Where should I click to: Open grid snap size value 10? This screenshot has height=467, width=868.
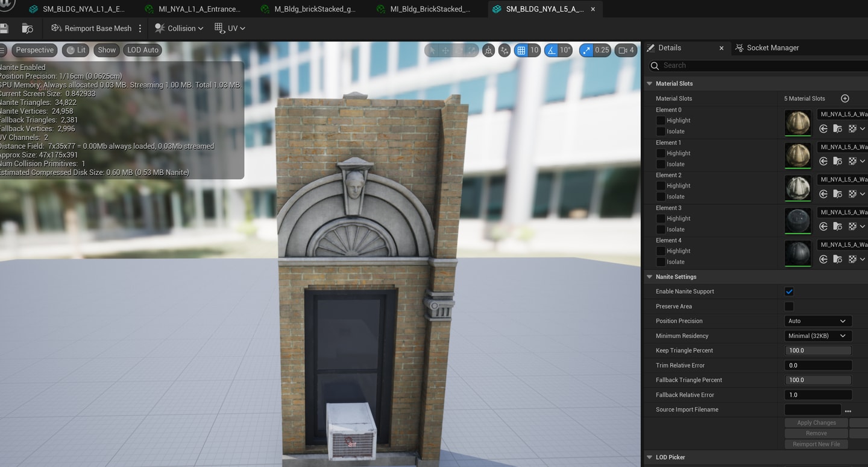pyautogui.click(x=534, y=51)
